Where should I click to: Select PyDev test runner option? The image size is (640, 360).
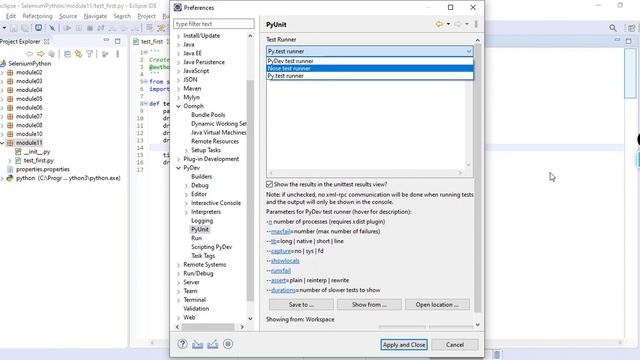(370, 61)
